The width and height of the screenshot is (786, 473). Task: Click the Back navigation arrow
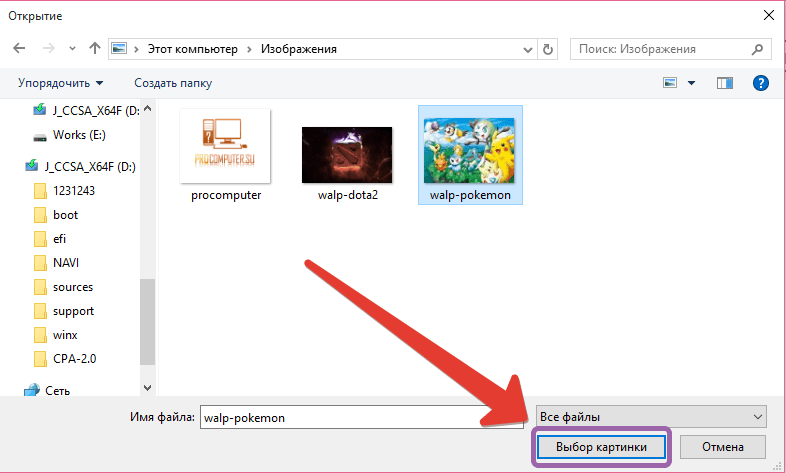[x=19, y=48]
